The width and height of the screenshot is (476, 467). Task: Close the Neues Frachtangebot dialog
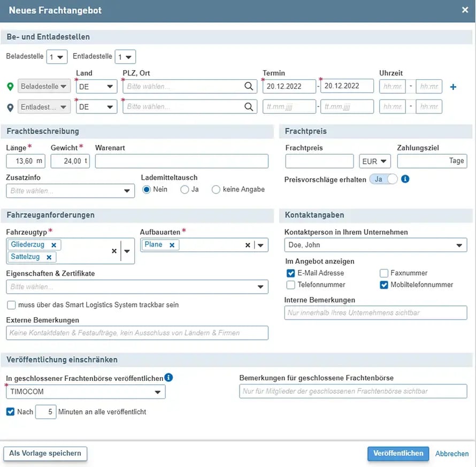(465, 10)
